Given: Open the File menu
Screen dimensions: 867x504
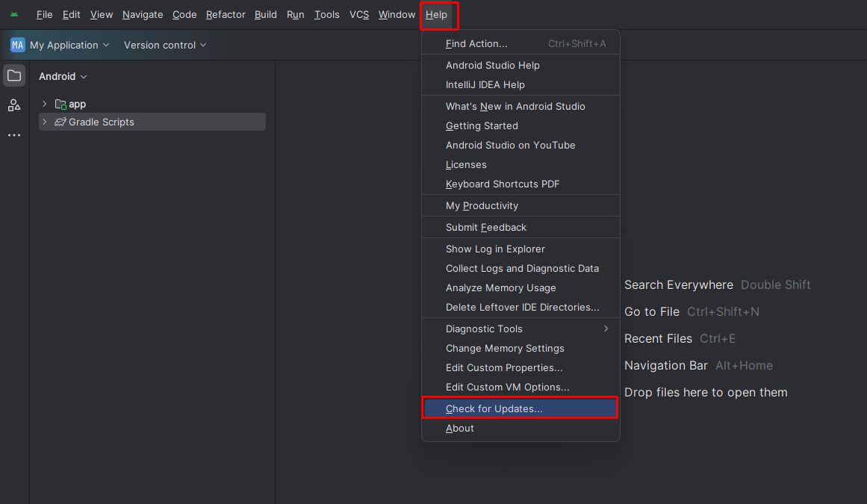Looking at the screenshot, I should click(44, 14).
